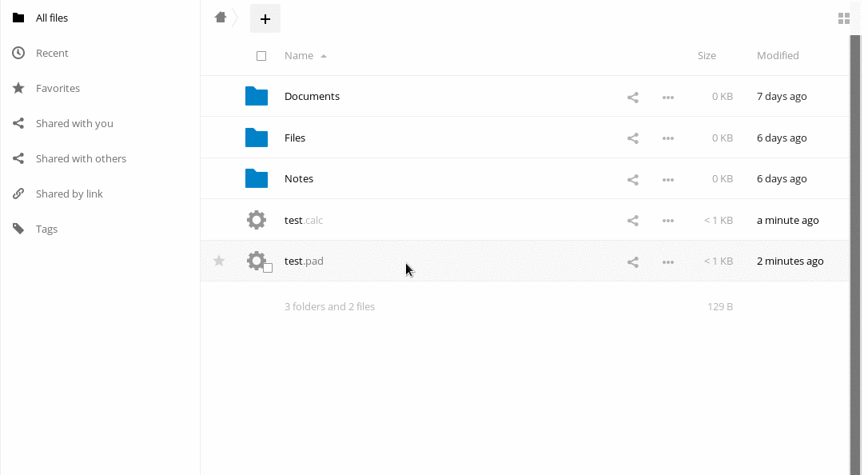Viewport: 868px width, 475px height.
Task: Click share icon for Notes folder
Action: pyautogui.click(x=632, y=179)
